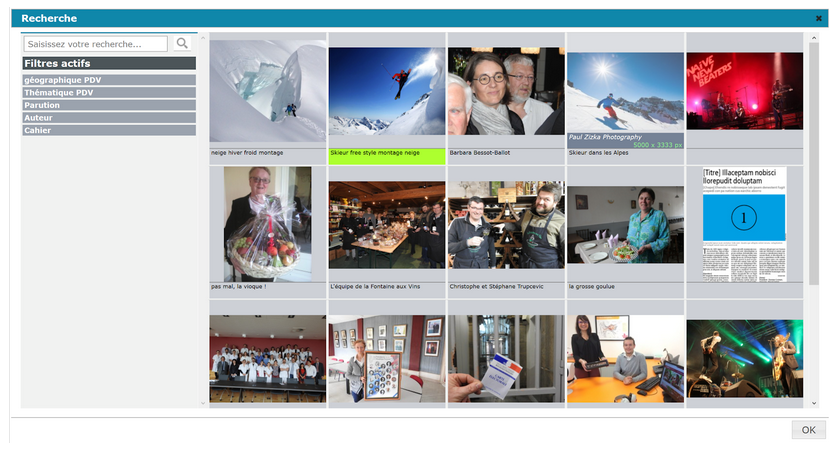Choose Christophe et Stéphane Trupcevic photo
This screenshot has height=450, width=837.
click(505, 224)
